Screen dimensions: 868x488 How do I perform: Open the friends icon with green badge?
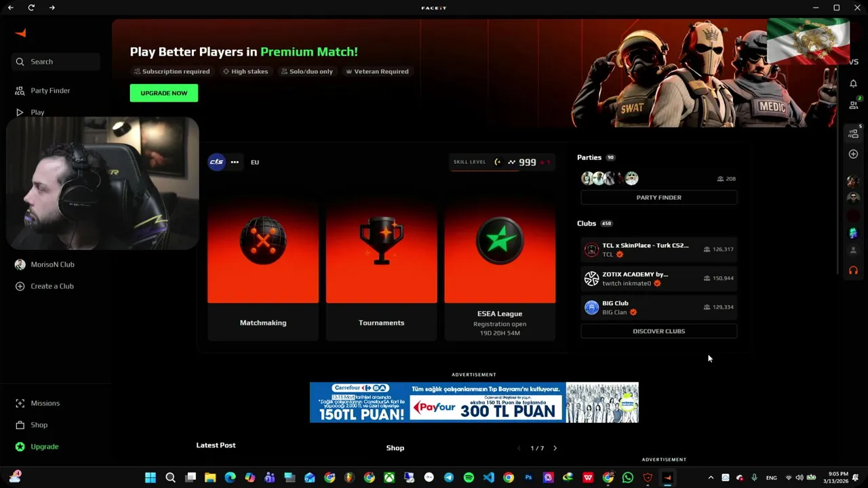coord(854,104)
